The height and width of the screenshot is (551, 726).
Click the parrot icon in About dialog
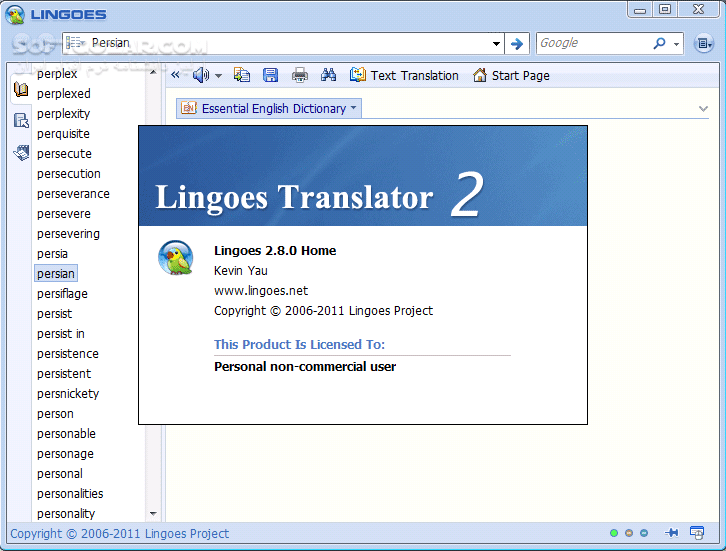coord(175,258)
